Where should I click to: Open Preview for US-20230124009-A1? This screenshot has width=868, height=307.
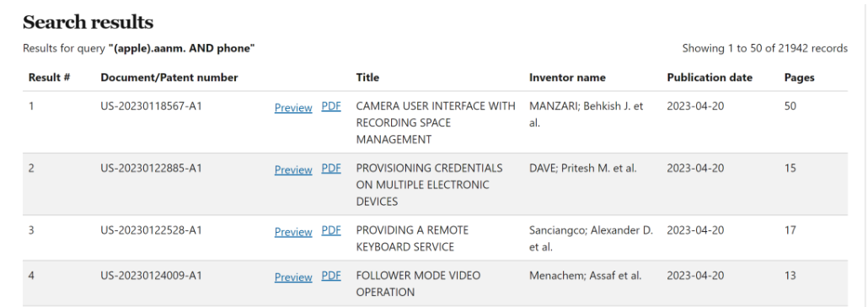292,277
